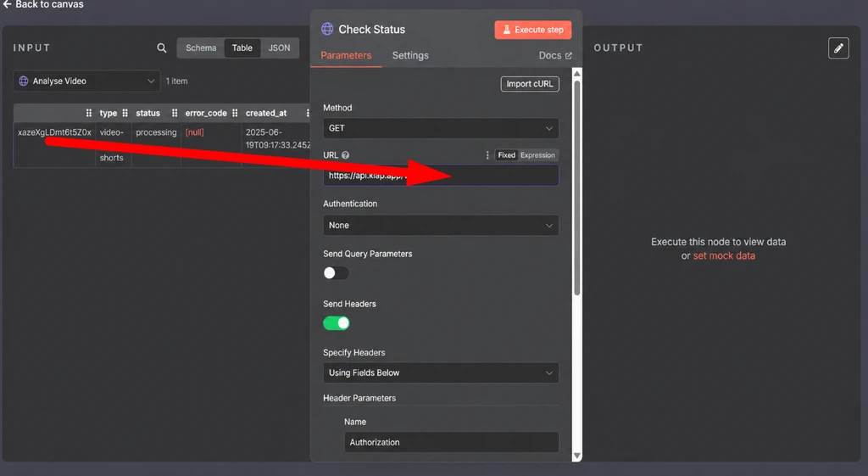Open the Settings tab
Viewport: 868px width, 476px height.
[410, 55]
